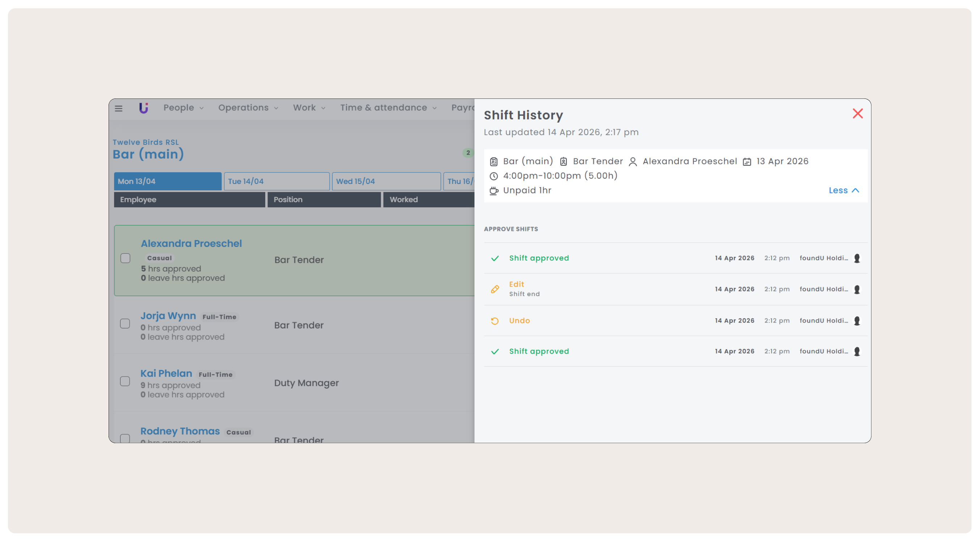This screenshot has height=543, width=980.
Task: Check the box next to Kai Phelan
Action: [125, 381]
